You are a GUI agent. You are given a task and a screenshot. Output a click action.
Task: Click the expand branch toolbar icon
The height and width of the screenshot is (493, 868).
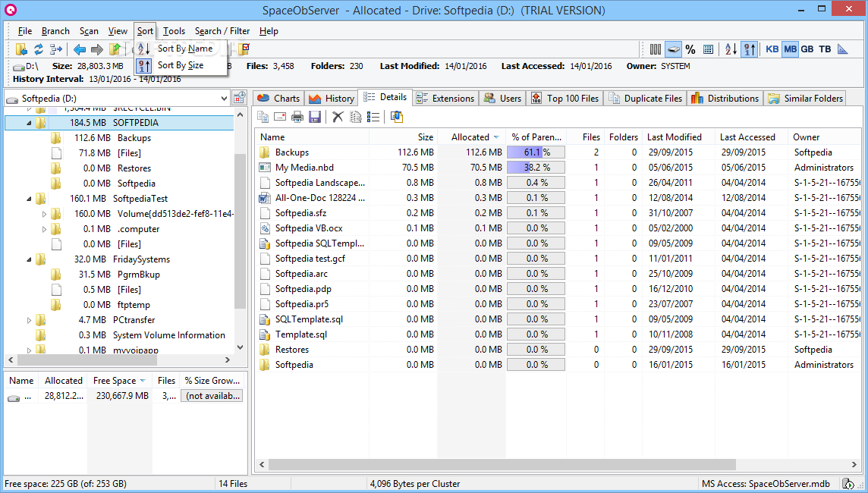tap(56, 49)
